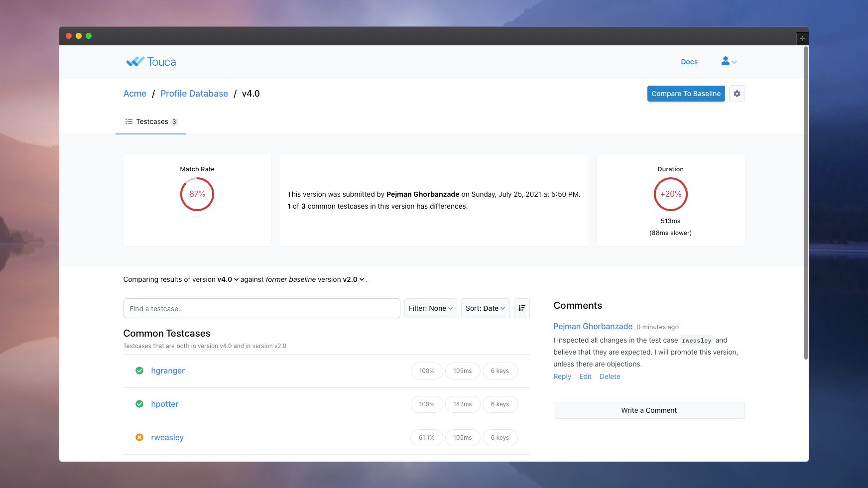Click hpotter 6 keys badge
This screenshot has height=488, width=868.
(500, 404)
